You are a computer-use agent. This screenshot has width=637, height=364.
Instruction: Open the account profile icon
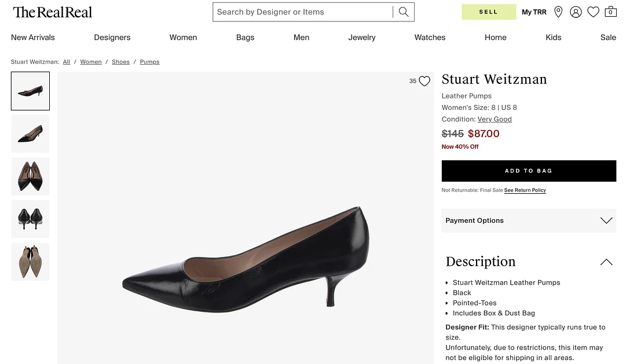(x=576, y=12)
